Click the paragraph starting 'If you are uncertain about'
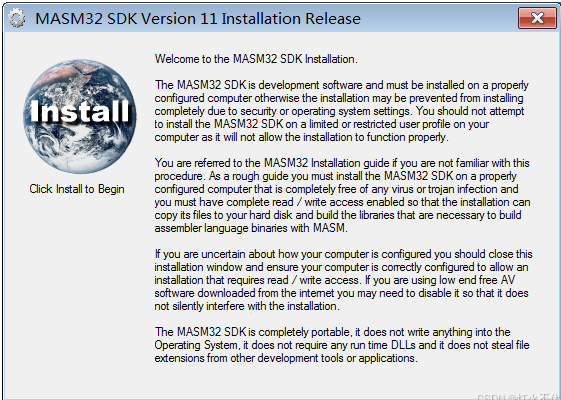Image resolution: width=561 pixels, height=400 pixels. pyautogui.click(x=343, y=280)
